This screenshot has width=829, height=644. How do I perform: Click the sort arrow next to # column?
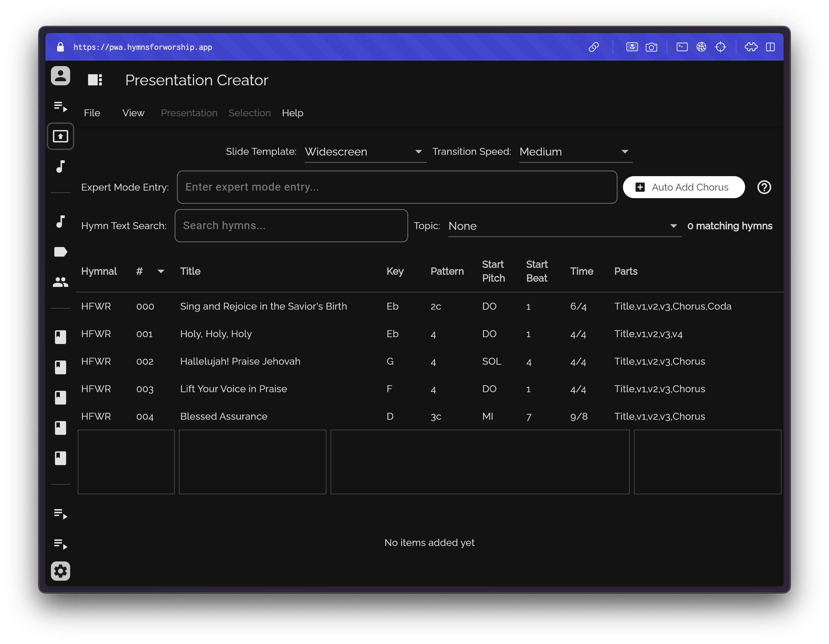[161, 271]
